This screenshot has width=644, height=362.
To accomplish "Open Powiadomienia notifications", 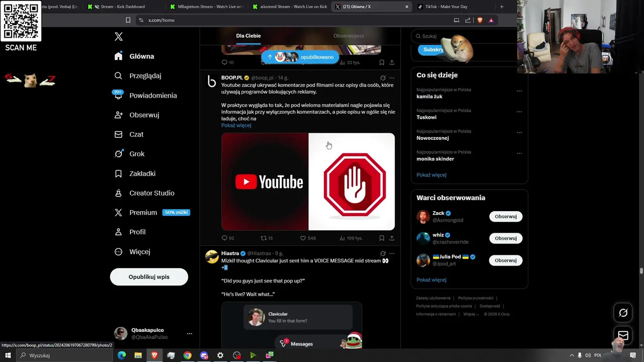I will coord(145,96).
